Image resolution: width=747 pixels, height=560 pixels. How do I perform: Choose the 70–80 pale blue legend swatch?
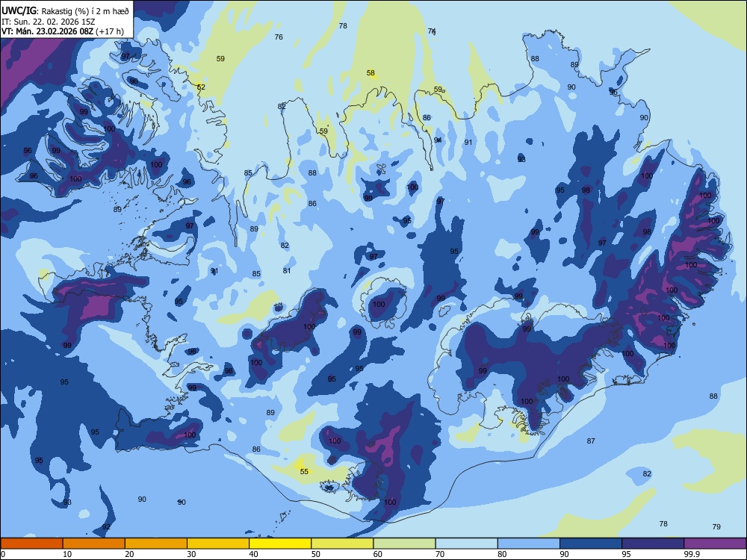(466, 544)
